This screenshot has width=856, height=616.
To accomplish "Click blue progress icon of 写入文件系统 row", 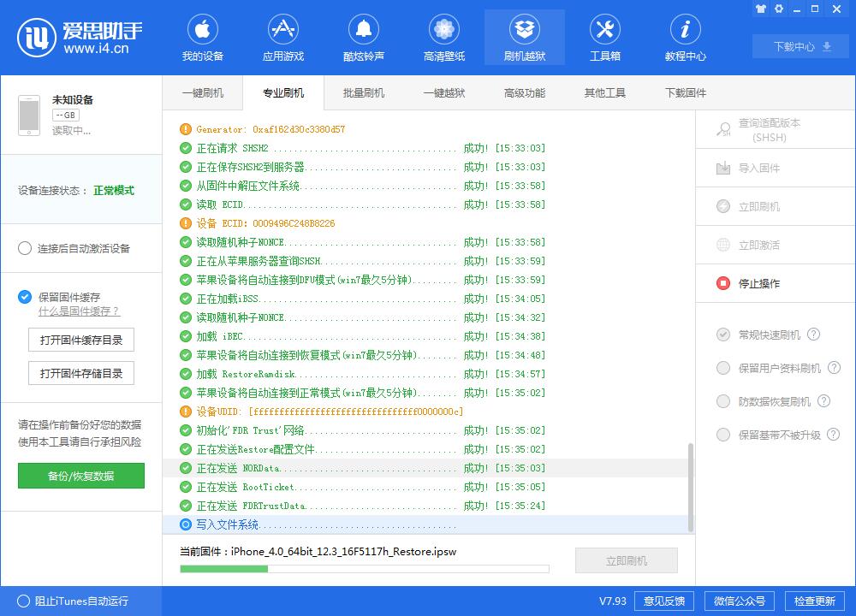I will 186,524.
